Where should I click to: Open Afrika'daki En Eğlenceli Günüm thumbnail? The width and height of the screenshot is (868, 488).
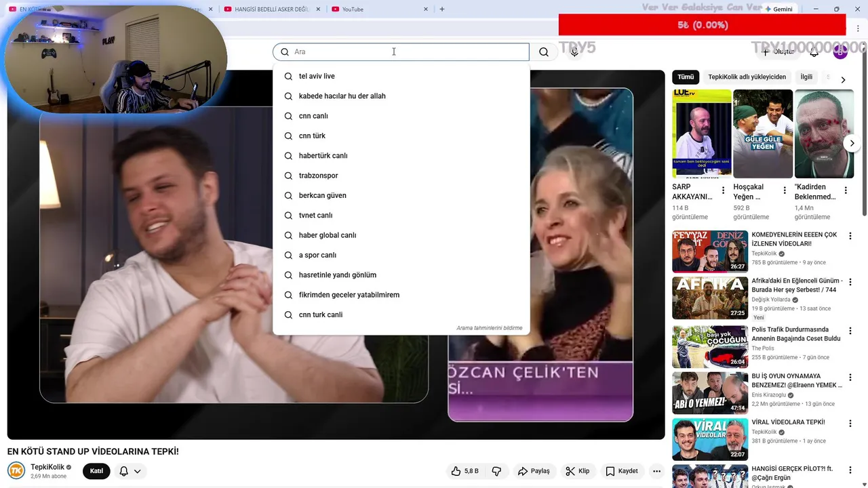710,298
